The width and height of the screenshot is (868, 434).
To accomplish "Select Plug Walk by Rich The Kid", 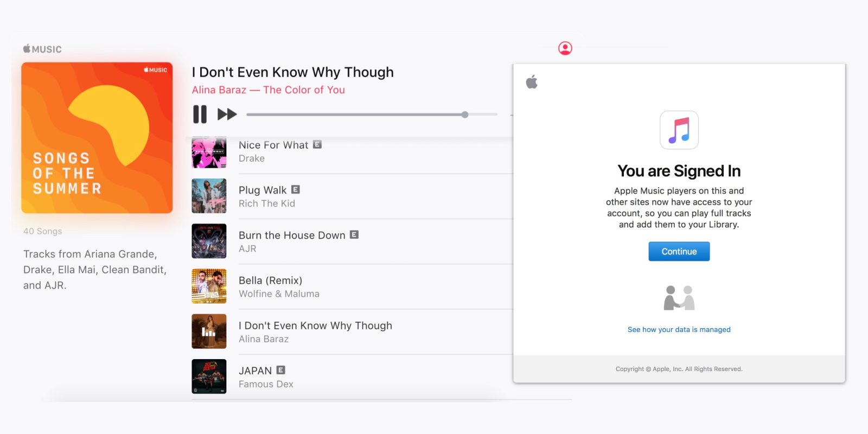I will [x=263, y=190].
